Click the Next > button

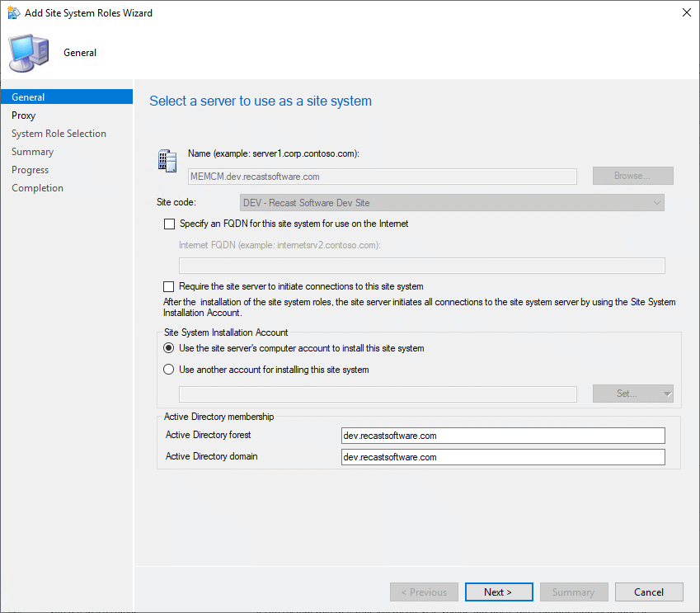pyautogui.click(x=498, y=592)
